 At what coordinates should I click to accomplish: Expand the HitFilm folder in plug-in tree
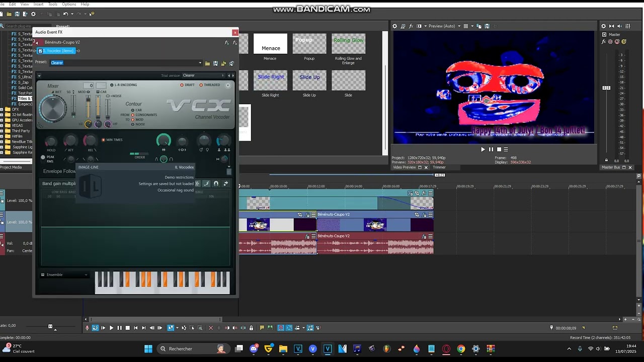(x=2, y=136)
